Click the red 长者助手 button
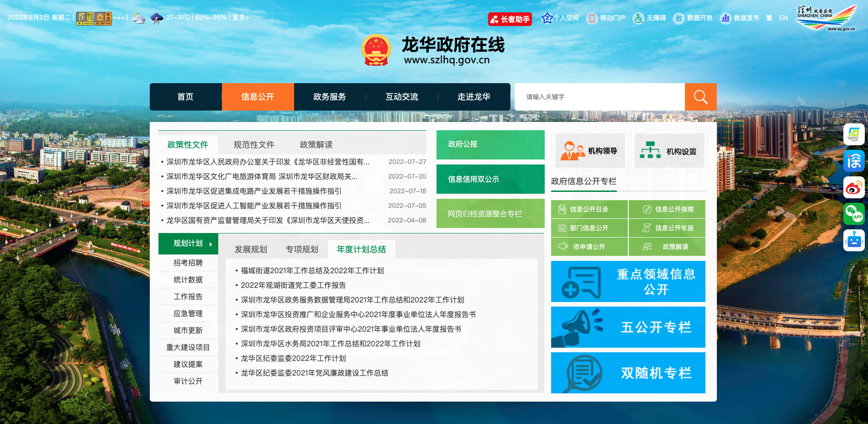The height and width of the screenshot is (424, 868). point(510,19)
